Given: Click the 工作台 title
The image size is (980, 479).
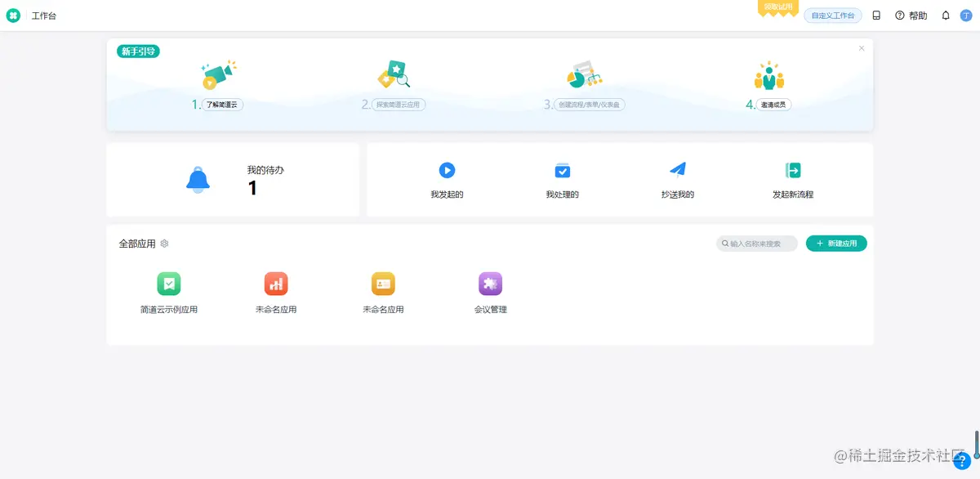Looking at the screenshot, I should pos(44,16).
